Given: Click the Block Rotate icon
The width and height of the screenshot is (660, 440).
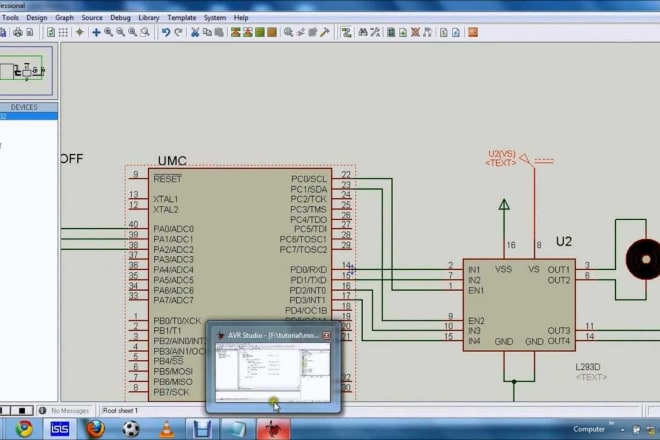Looking at the screenshot, I should point(260,32).
